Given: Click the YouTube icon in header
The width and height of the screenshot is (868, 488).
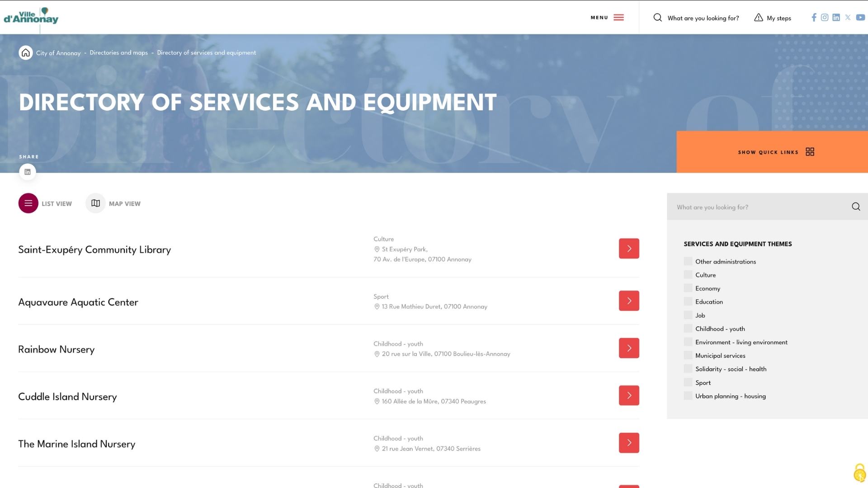Looking at the screenshot, I should coord(860,18).
